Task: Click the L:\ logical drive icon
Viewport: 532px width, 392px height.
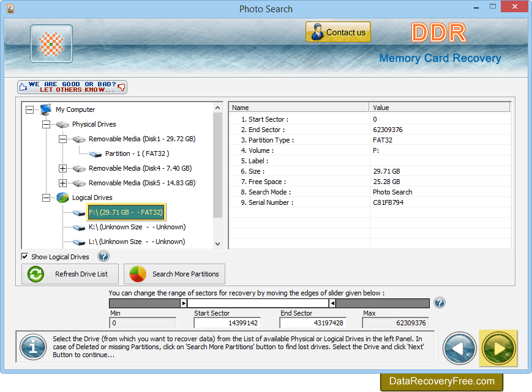Action: click(x=79, y=242)
